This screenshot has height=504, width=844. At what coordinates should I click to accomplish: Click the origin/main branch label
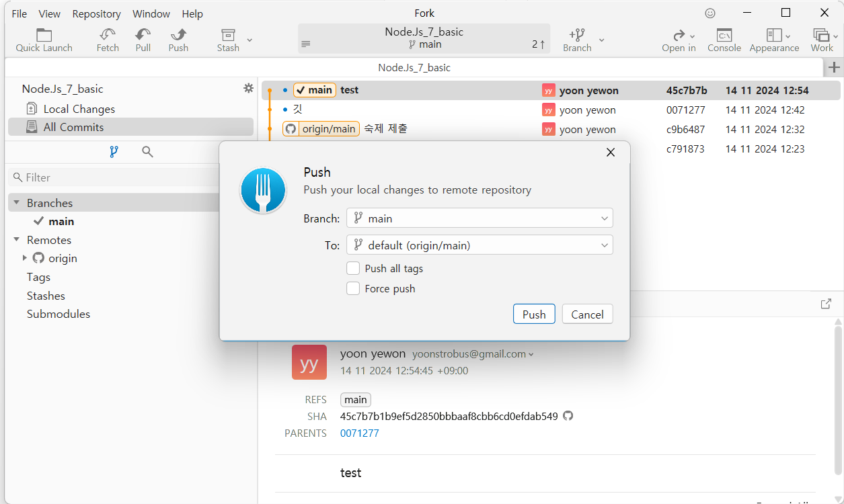(321, 129)
